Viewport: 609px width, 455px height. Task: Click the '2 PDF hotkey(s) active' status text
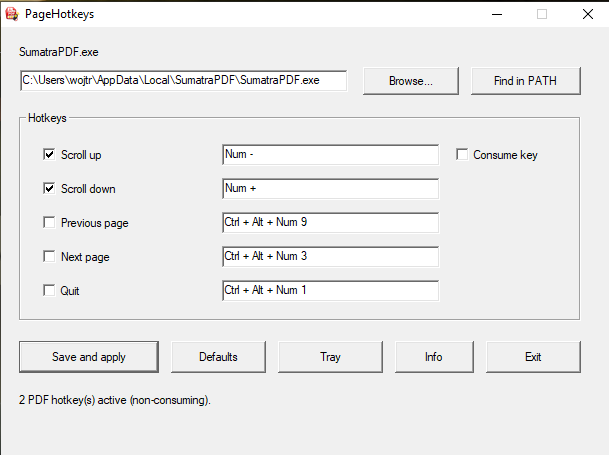[x=115, y=400]
